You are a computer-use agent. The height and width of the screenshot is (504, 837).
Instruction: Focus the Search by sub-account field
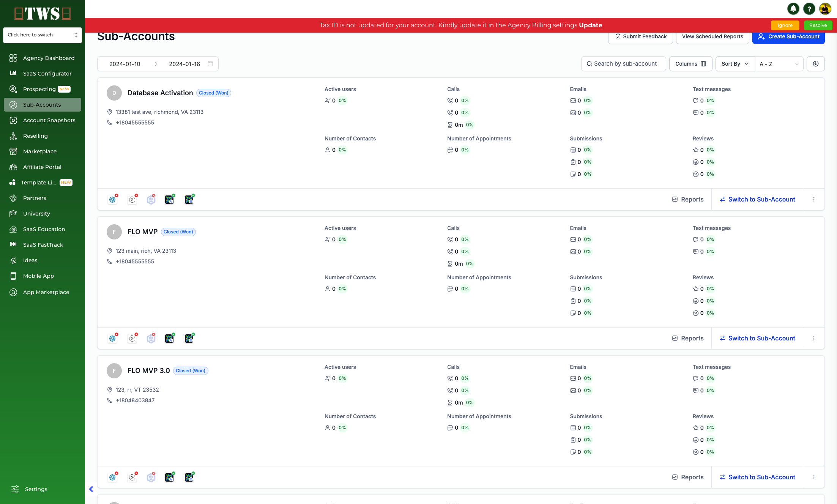[x=624, y=64]
